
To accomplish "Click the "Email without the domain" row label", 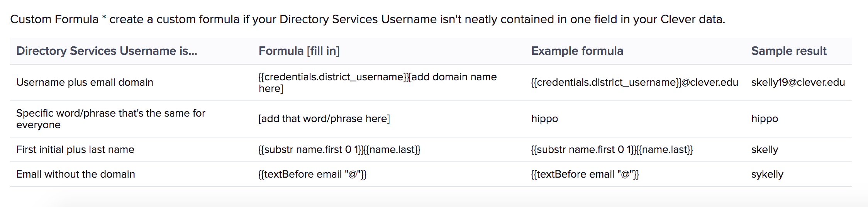I will pyautogui.click(x=76, y=174).
